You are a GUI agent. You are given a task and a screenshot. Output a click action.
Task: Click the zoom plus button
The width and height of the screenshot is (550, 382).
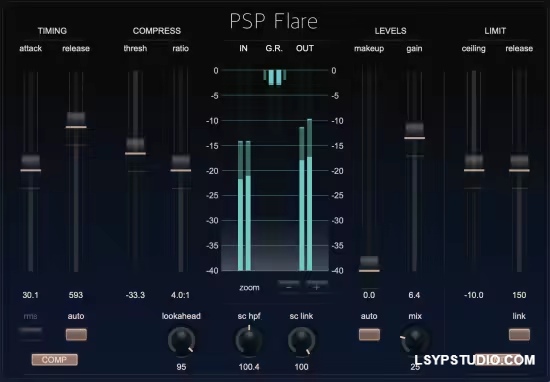316,286
